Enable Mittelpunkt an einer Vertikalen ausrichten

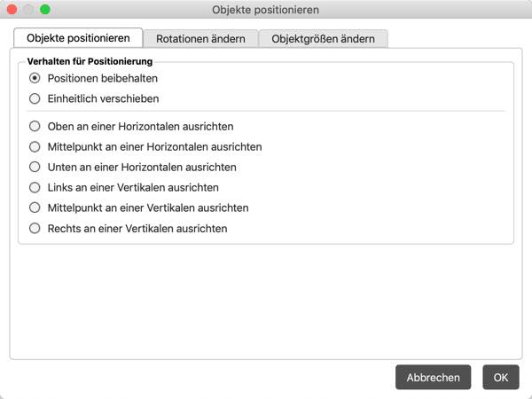click(x=35, y=208)
